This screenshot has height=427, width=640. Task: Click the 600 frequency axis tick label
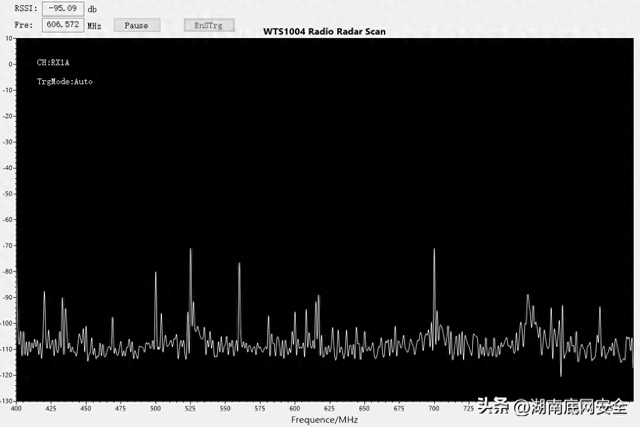pyautogui.click(x=295, y=408)
